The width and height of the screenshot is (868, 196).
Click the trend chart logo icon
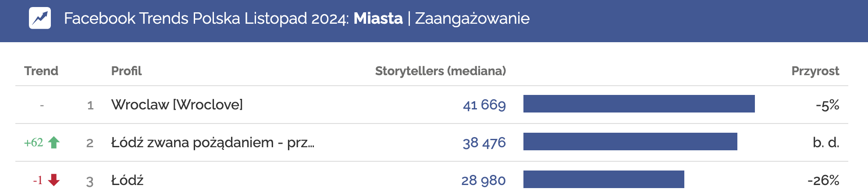tap(40, 18)
